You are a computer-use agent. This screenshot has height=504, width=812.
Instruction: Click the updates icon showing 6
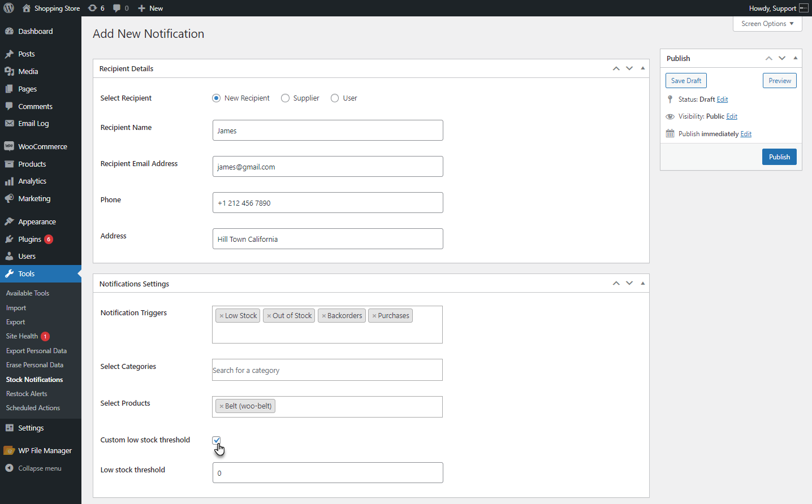coord(93,8)
